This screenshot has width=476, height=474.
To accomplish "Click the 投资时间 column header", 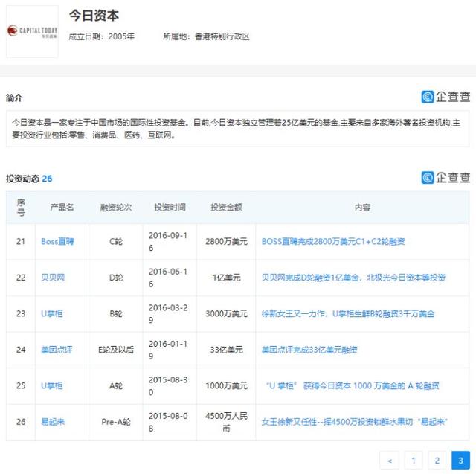I will pyautogui.click(x=170, y=208).
